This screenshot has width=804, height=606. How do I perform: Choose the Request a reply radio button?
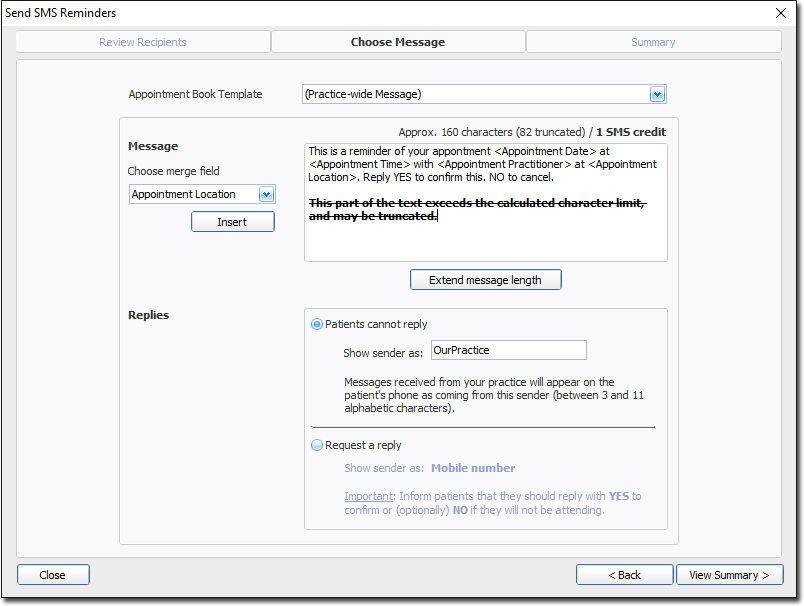(x=318, y=445)
